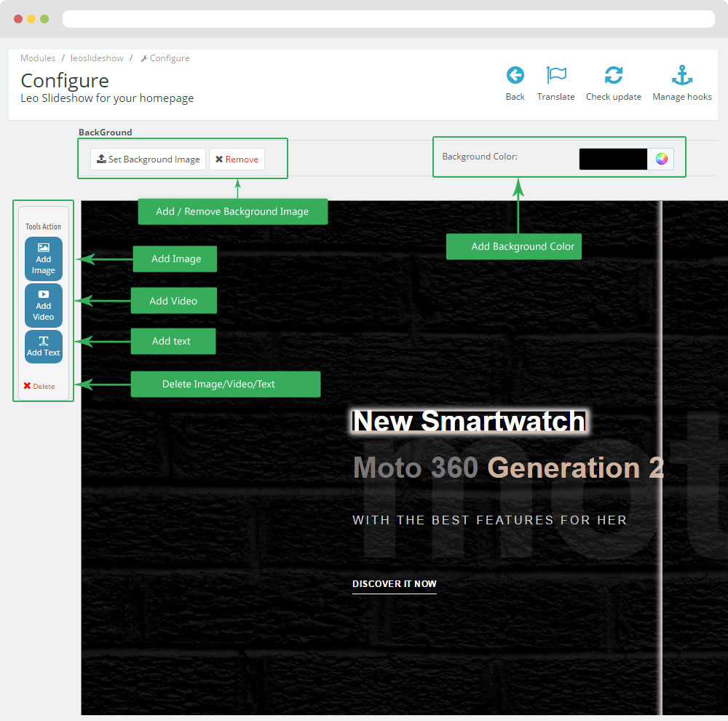
Task: Select the 'Moto 360 Generation 2' text
Action: 508,467
